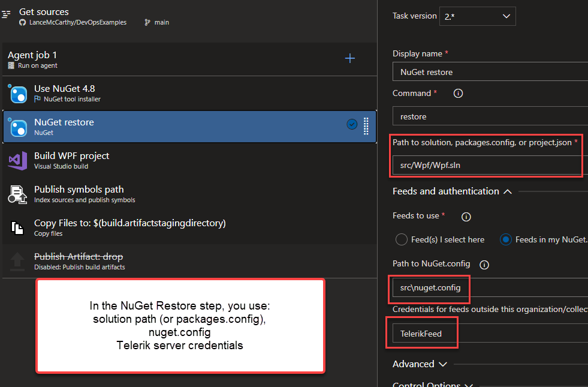588x387 pixels.
Task: Click the Path to solution input field
Action: [x=486, y=164]
